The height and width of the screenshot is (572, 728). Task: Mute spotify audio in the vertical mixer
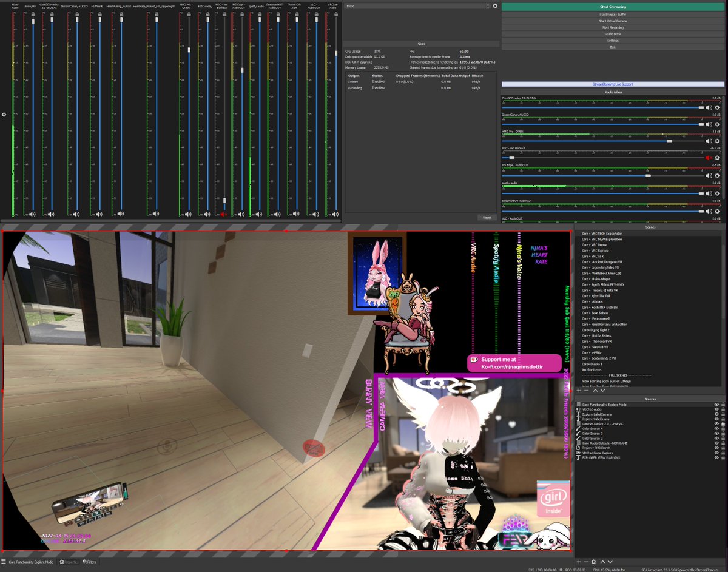click(x=260, y=214)
